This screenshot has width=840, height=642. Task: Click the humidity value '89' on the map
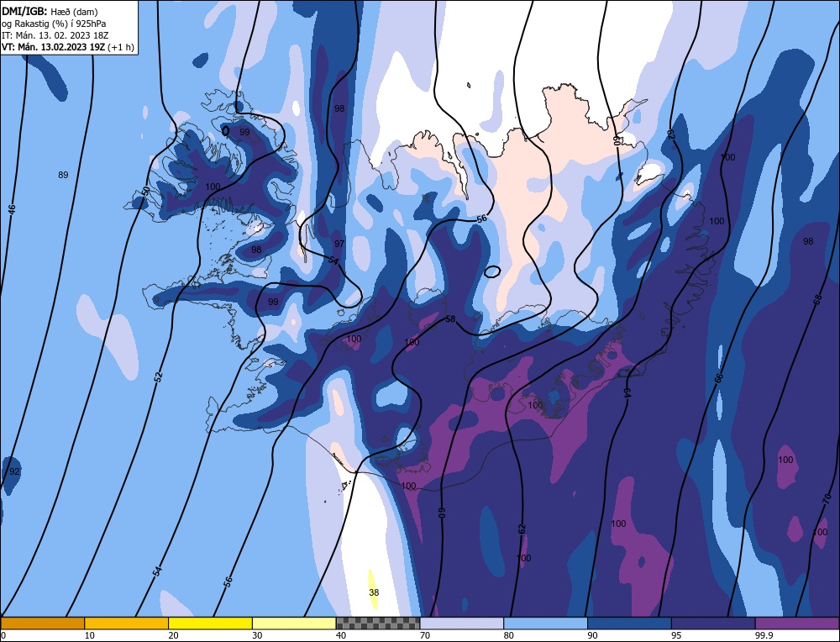[x=63, y=175]
